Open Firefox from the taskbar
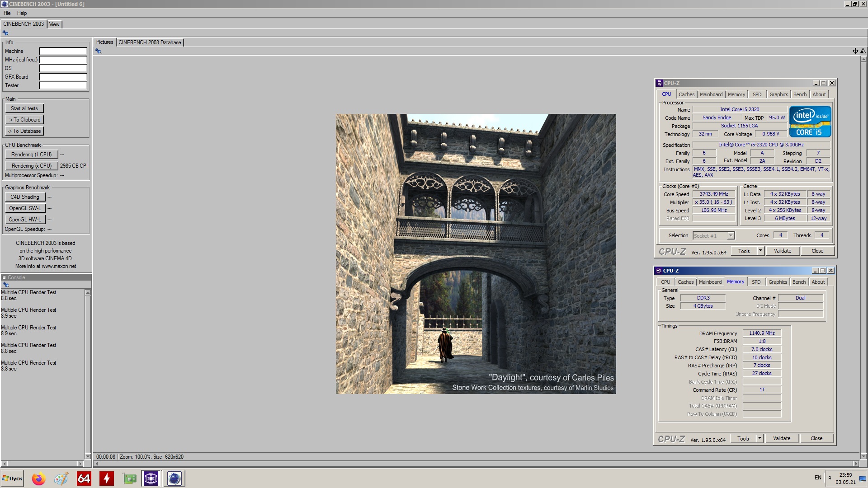This screenshot has height=488, width=868. (x=39, y=479)
